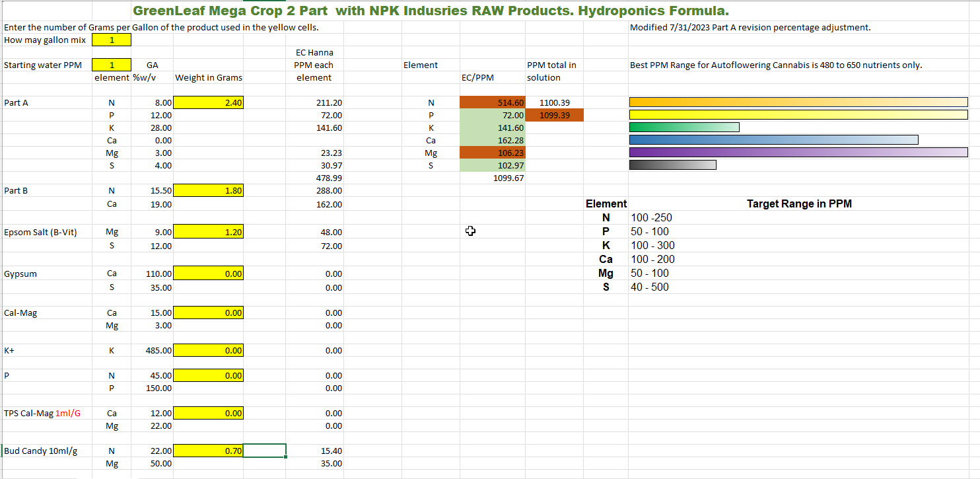
Task: Select the P product weight cell
Action: click(209, 375)
